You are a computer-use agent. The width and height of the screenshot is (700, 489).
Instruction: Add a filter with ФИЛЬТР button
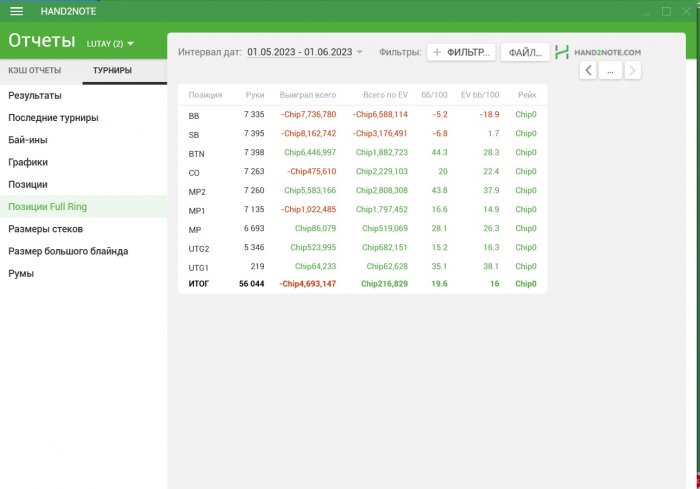[461, 52]
